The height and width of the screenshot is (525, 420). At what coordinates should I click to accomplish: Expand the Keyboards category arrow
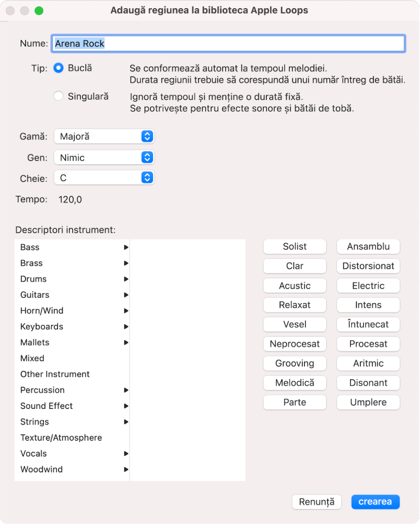(x=126, y=327)
